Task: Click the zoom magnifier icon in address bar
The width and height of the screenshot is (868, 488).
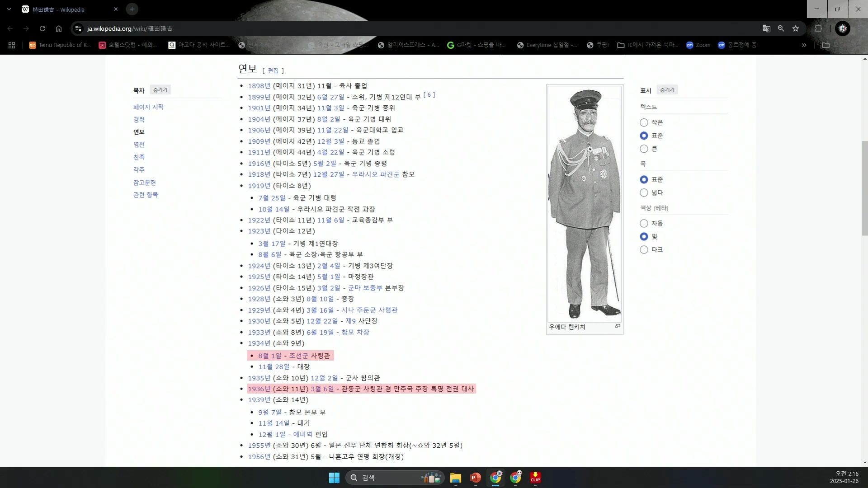Action: click(x=781, y=28)
